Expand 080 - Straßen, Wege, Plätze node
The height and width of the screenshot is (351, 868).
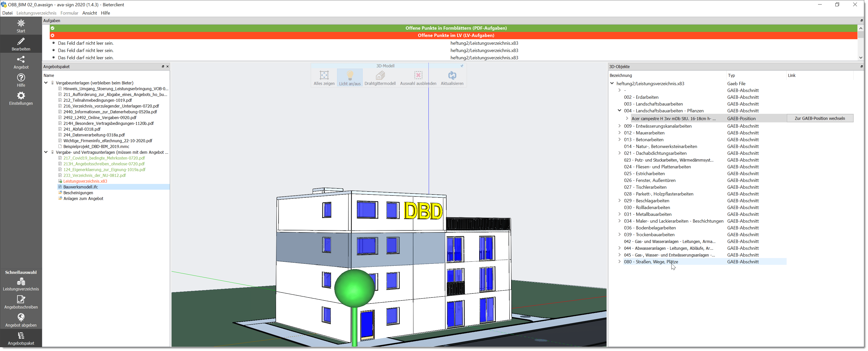coord(619,262)
